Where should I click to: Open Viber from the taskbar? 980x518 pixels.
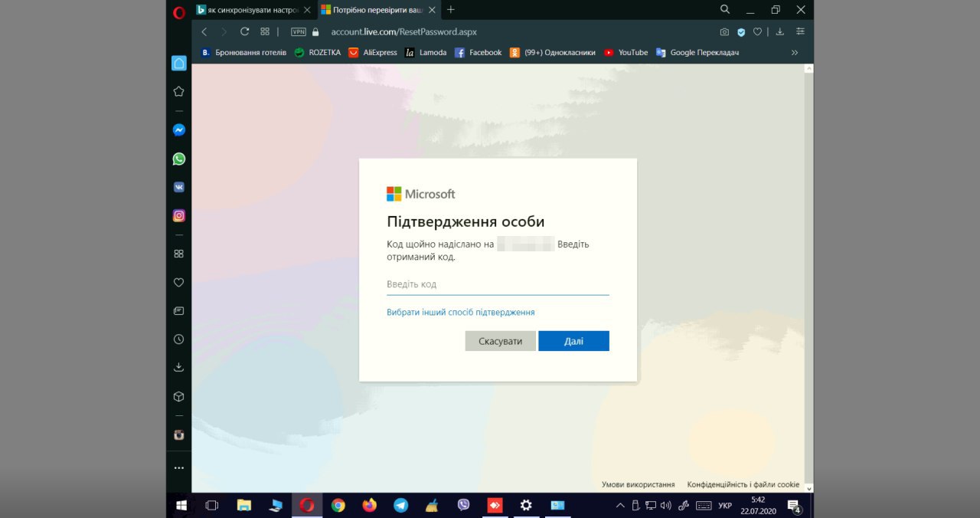coord(463,506)
